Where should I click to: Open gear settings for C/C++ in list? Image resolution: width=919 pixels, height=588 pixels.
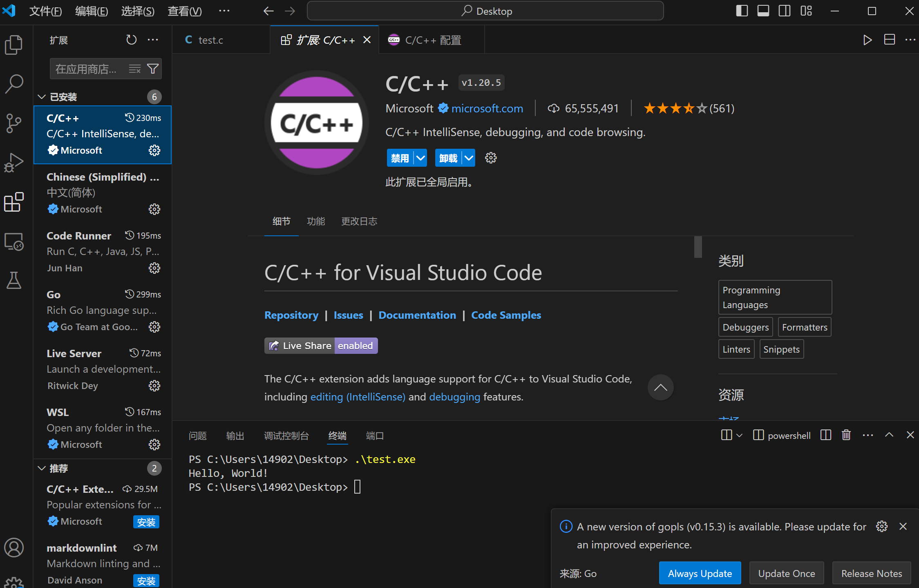point(154,150)
